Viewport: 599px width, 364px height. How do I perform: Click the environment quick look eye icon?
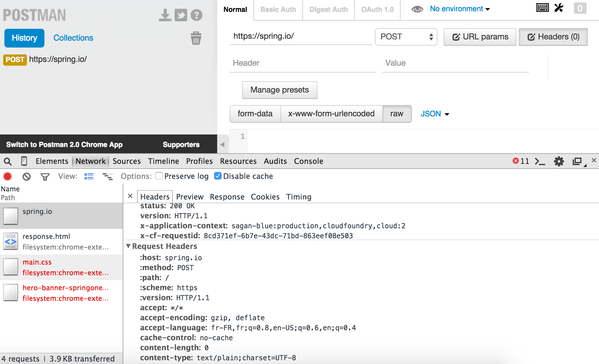click(x=417, y=9)
